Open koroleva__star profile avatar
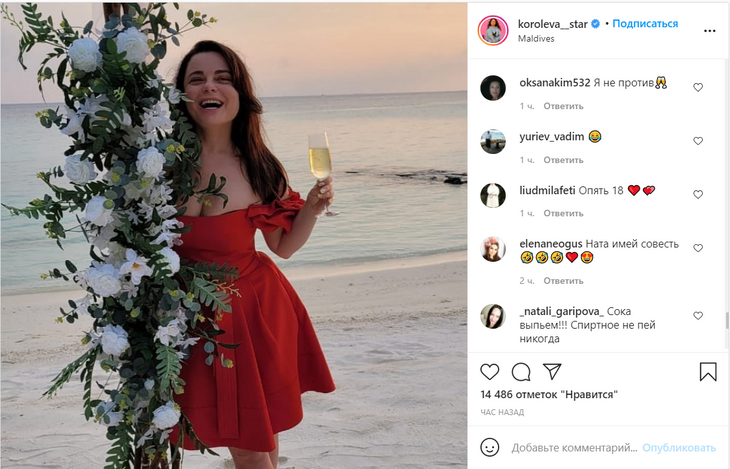The width and height of the screenshot is (730, 469). (x=493, y=30)
